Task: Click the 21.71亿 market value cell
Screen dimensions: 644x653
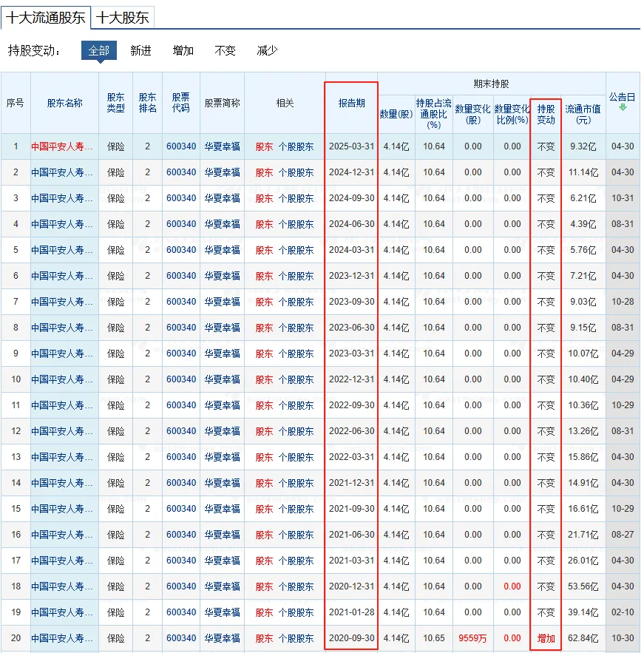Action: click(583, 535)
